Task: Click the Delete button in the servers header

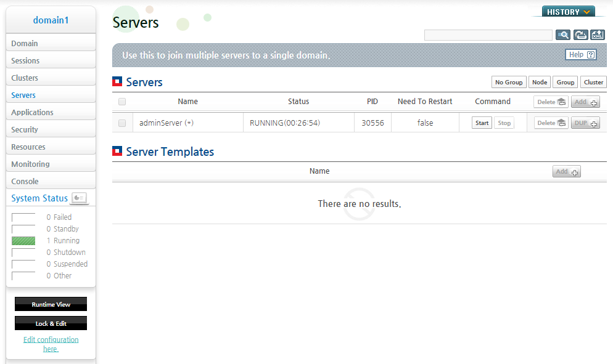Action: (x=551, y=102)
